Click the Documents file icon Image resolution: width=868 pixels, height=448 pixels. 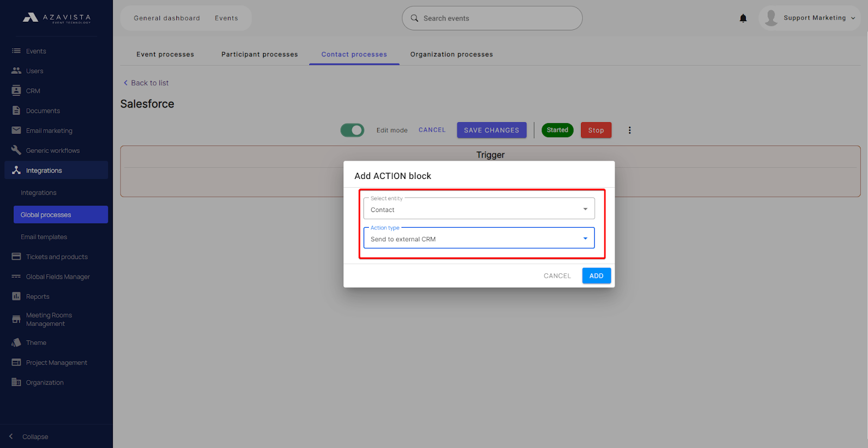click(16, 111)
